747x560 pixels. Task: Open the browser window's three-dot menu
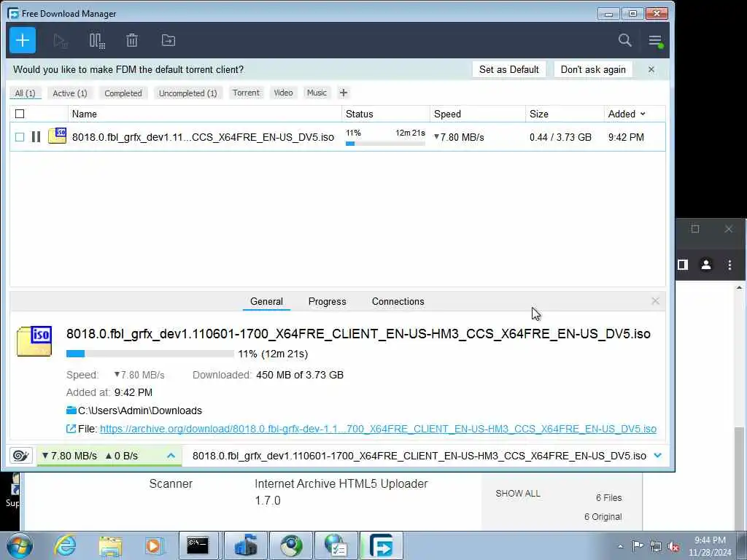[729, 265]
